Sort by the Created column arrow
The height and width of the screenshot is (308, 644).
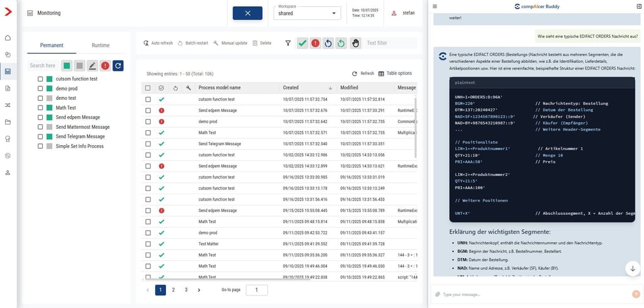click(x=330, y=88)
